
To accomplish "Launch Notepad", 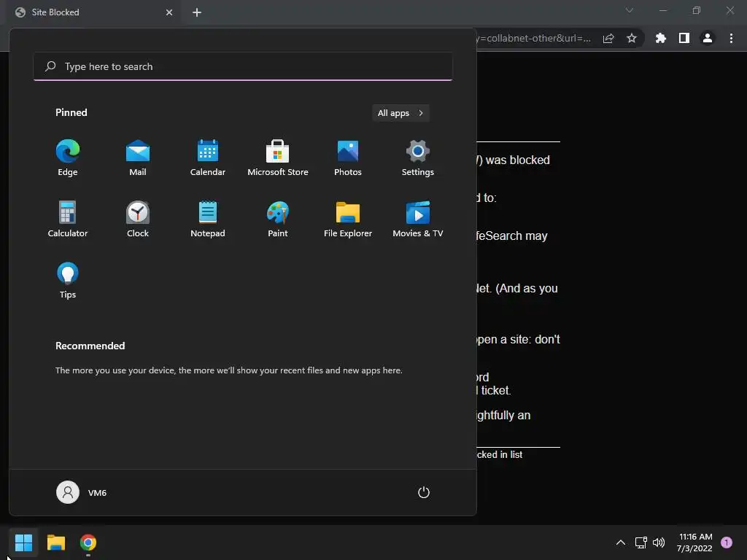I will [208, 219].
